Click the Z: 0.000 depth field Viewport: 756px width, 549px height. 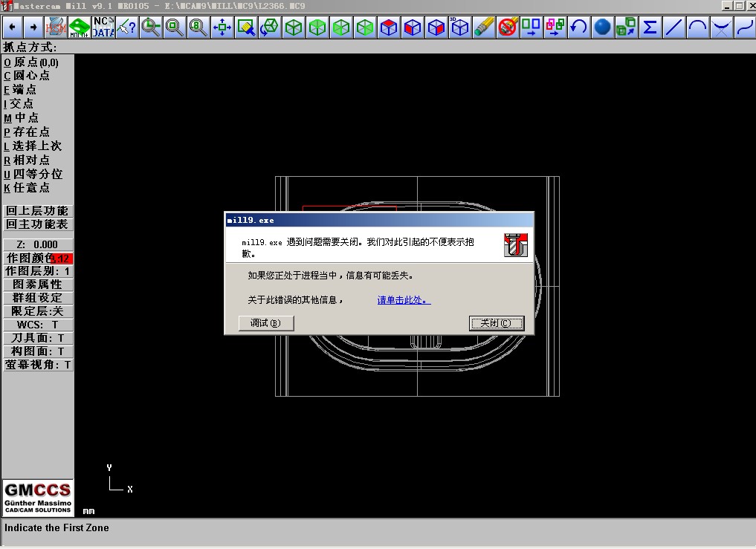click(38, 244)
